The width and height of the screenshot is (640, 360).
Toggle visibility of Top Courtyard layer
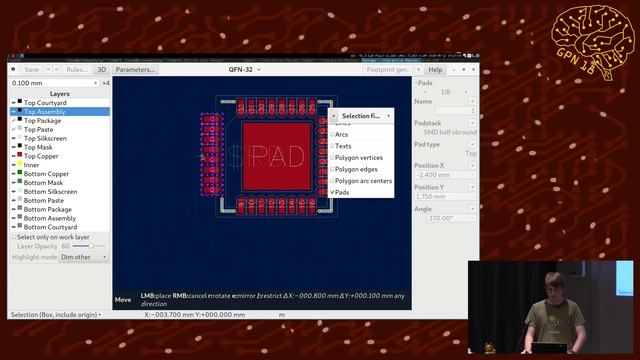13,103
